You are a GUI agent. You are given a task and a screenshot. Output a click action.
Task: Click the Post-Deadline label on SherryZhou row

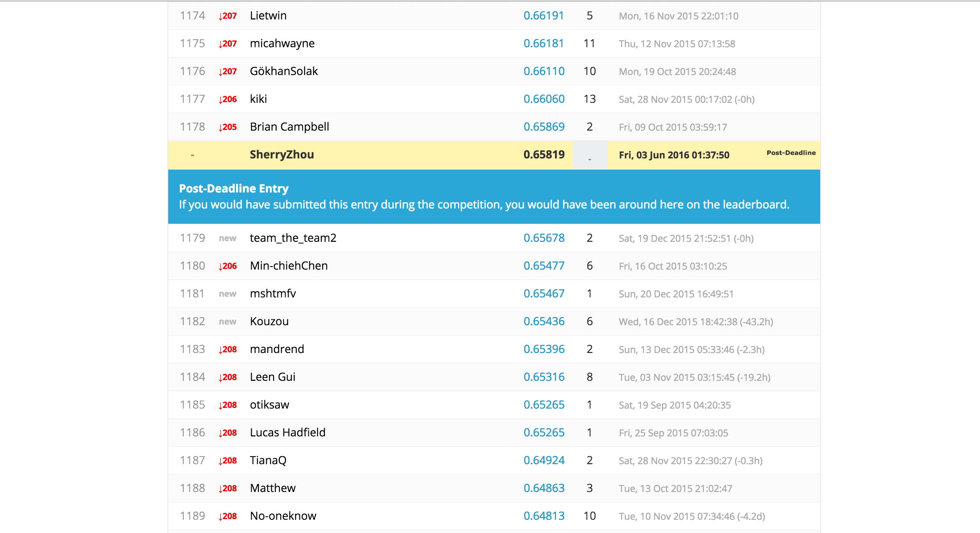(x=791, y=153)
